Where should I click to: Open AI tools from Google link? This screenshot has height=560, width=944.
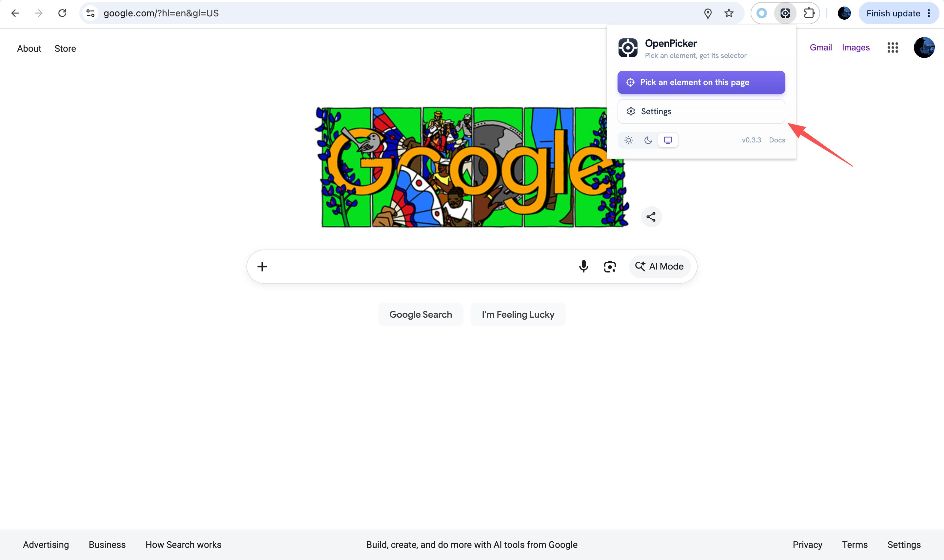click(472, 545)
